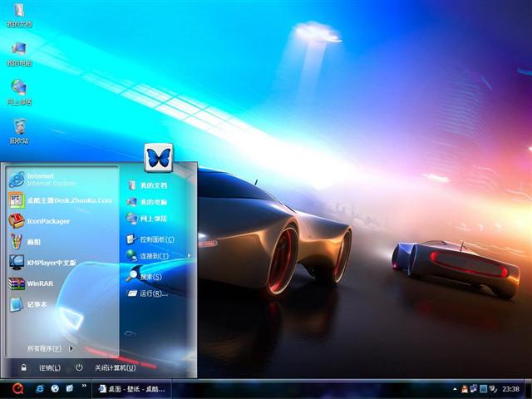The image size is (532, 399).
Task: Open 我的电脑 desktop icon
Action: tap(19, 53)
